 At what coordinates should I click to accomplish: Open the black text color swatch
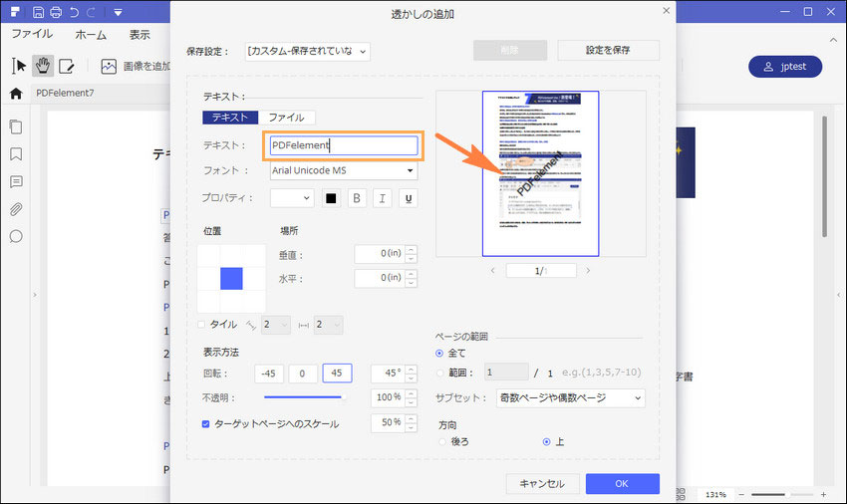[331, 199]
